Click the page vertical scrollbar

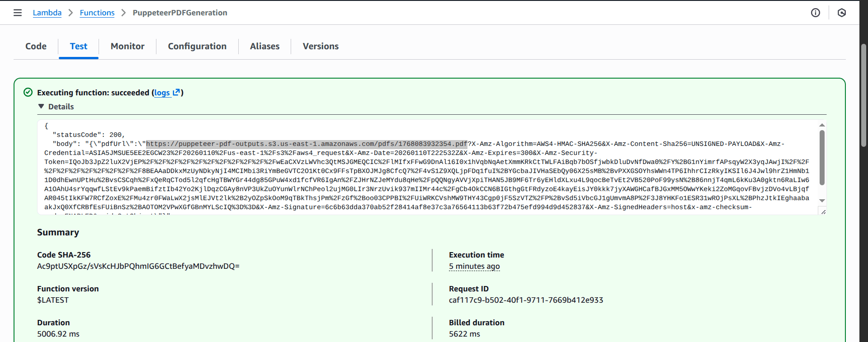[863, 95]
